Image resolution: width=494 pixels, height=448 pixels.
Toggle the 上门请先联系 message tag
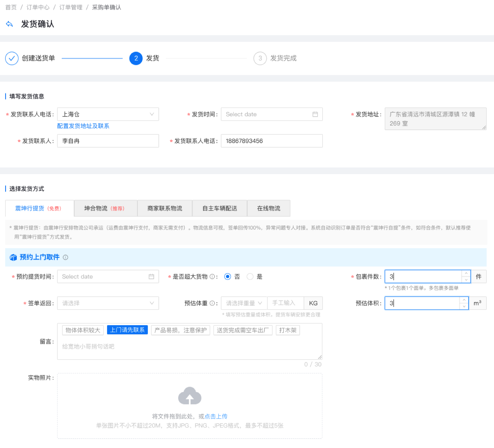(127, 330)
